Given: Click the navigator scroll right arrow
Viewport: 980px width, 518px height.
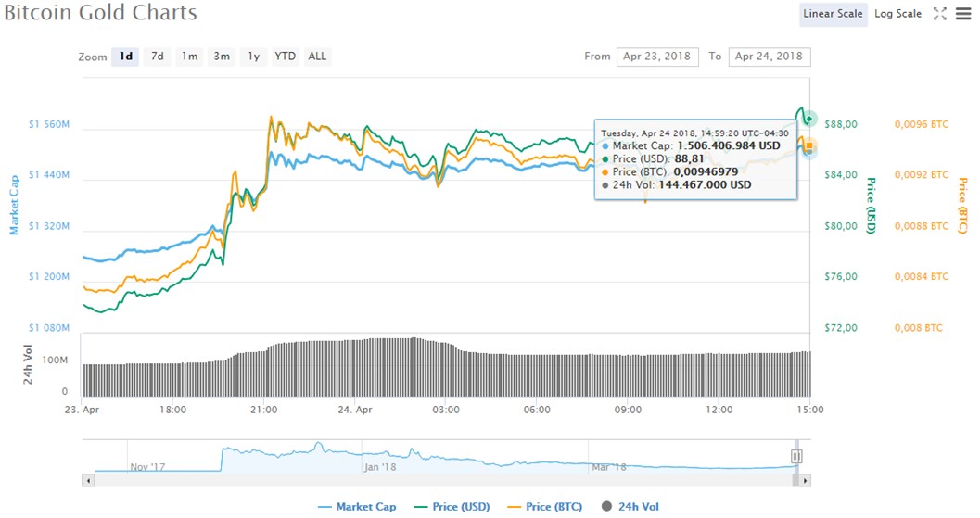Looking at the screenshot, I should pos(805,481).
